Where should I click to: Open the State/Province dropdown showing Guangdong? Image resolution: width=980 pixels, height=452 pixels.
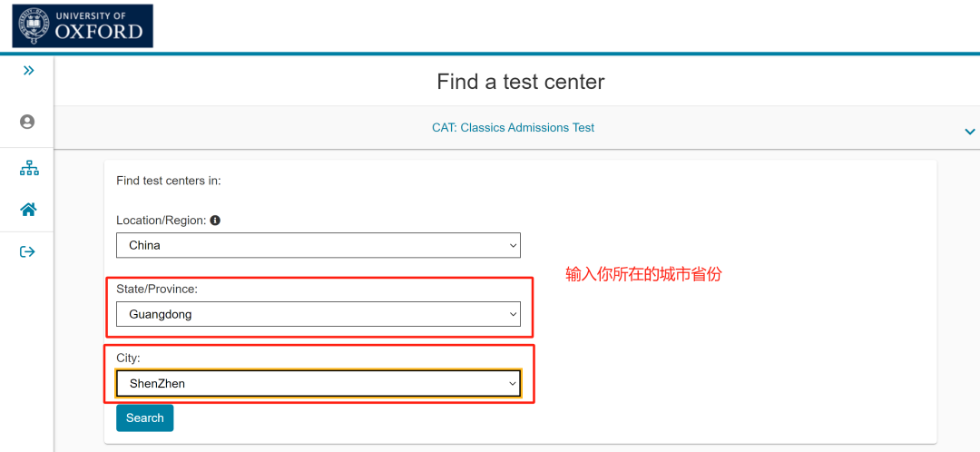[x=318, y=315]
